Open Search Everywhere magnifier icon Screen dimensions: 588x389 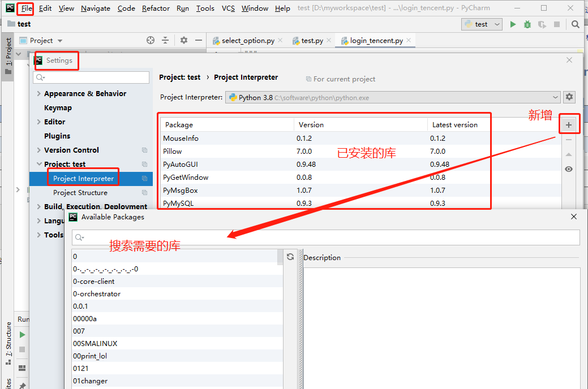[x=575, y=24]
